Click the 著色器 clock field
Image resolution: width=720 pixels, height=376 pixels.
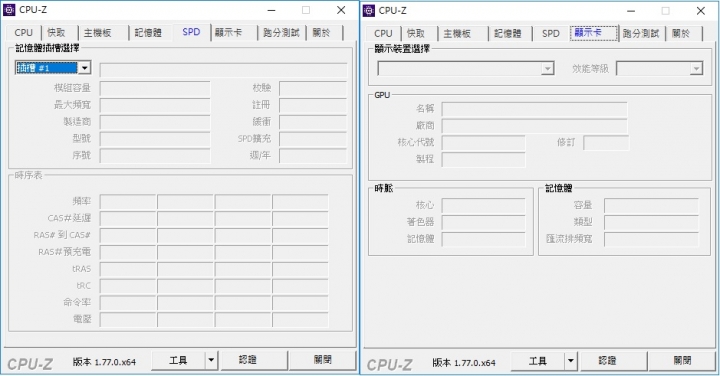[484, 223]
